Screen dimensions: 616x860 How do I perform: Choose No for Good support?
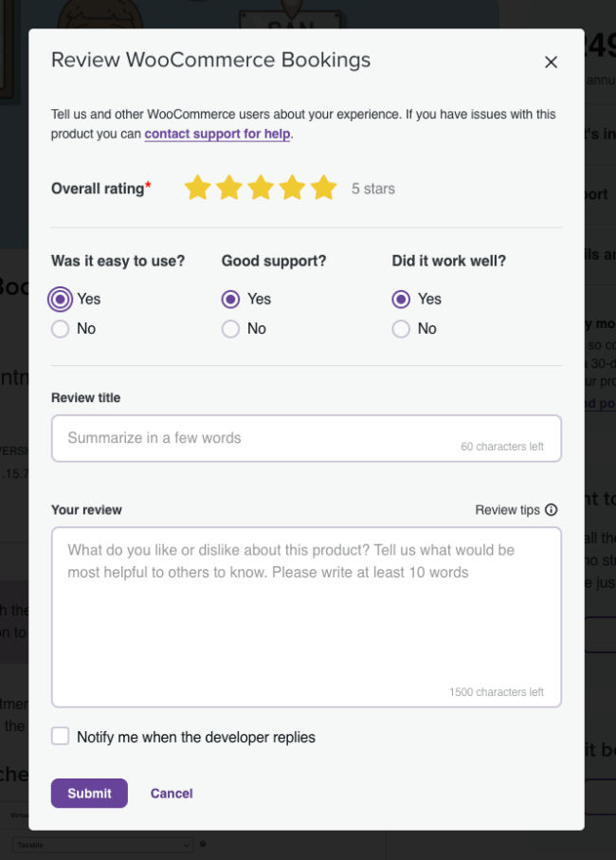click(x=230, y=329)
